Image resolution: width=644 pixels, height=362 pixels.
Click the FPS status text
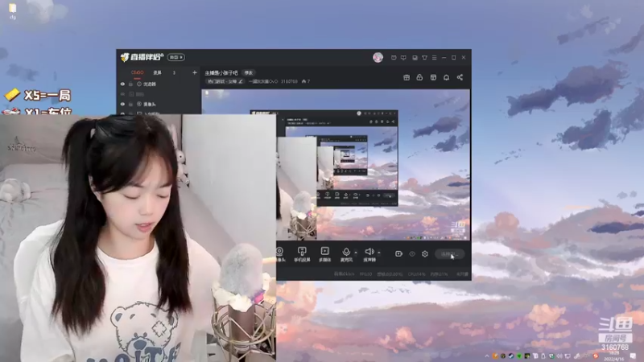(x=365, y=274)
